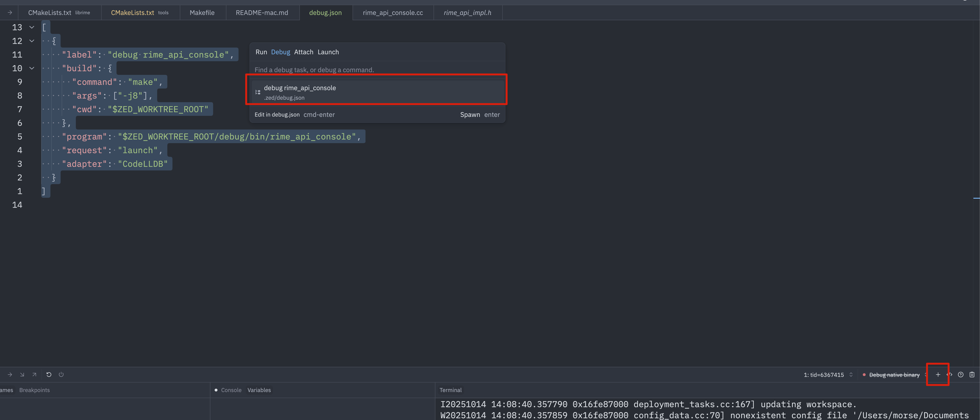Click Edit in debug.json
The image size is (980, 420).
[x=277, y=114]
